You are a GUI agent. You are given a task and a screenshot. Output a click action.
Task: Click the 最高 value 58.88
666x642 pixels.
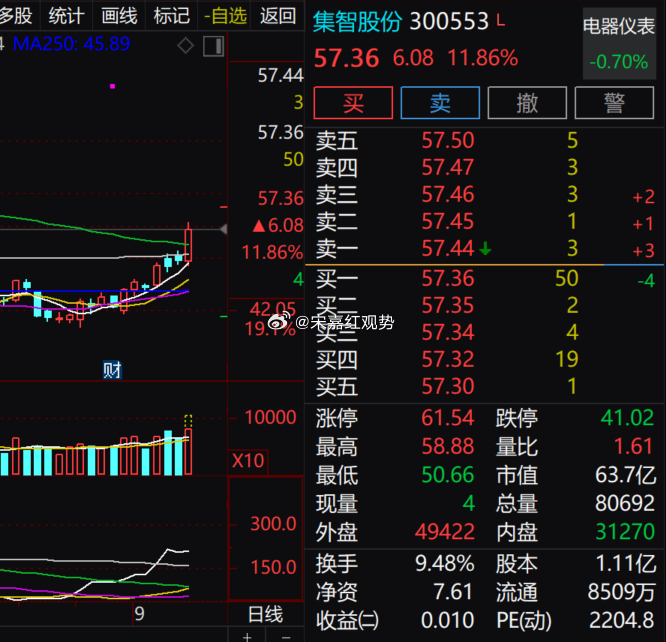coord(448,446)
